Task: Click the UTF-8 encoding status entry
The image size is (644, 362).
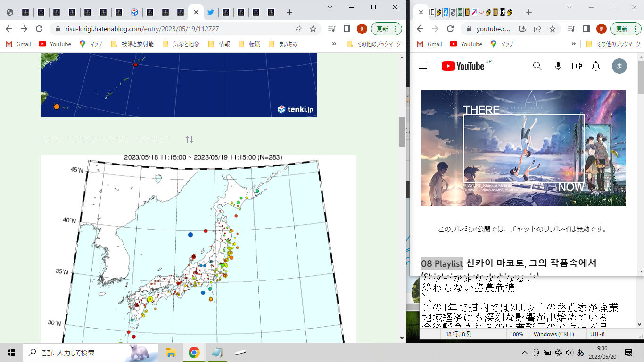Action: click(x=597, y=334)
